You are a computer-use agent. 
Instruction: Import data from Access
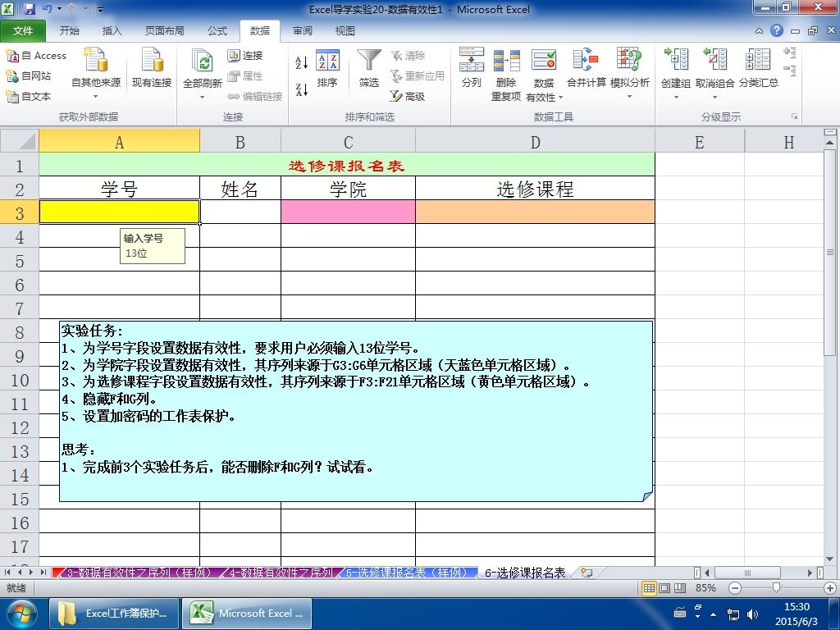coord(36,55)
